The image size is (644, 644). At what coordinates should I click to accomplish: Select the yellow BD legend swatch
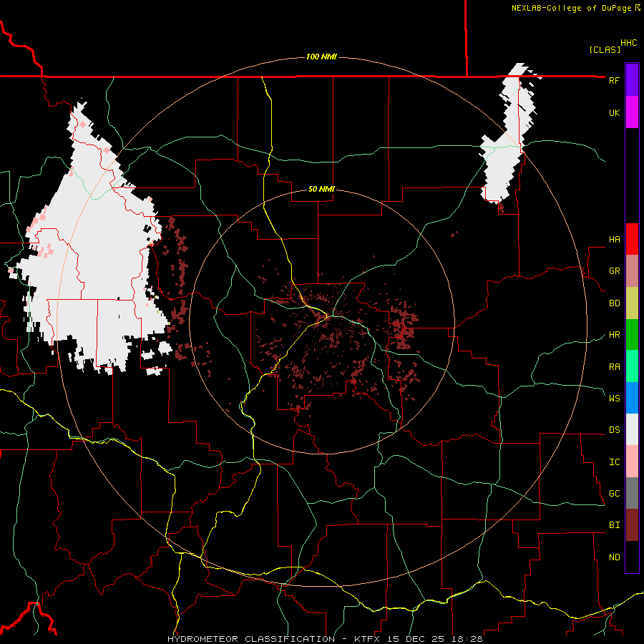(x=632, y=303)
